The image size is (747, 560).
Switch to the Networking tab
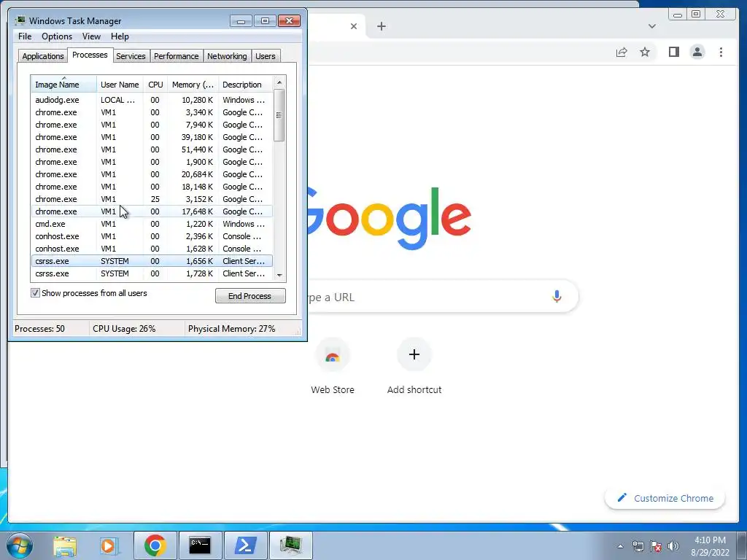(x=227, y=56)
